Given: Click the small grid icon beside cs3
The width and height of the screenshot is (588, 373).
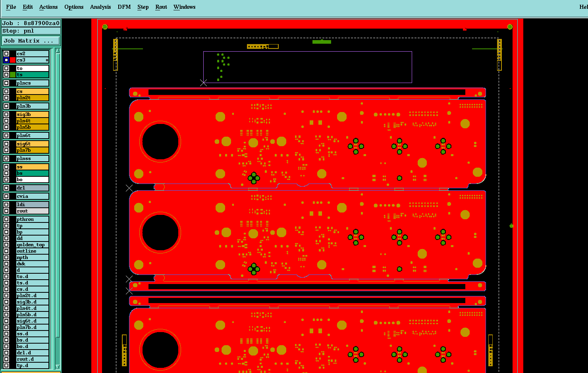Looking at the screenshot, I should coord(47,60).
